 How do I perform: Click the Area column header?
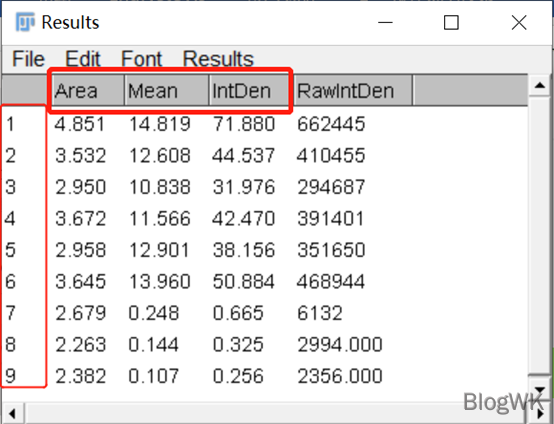coord(86,90)
